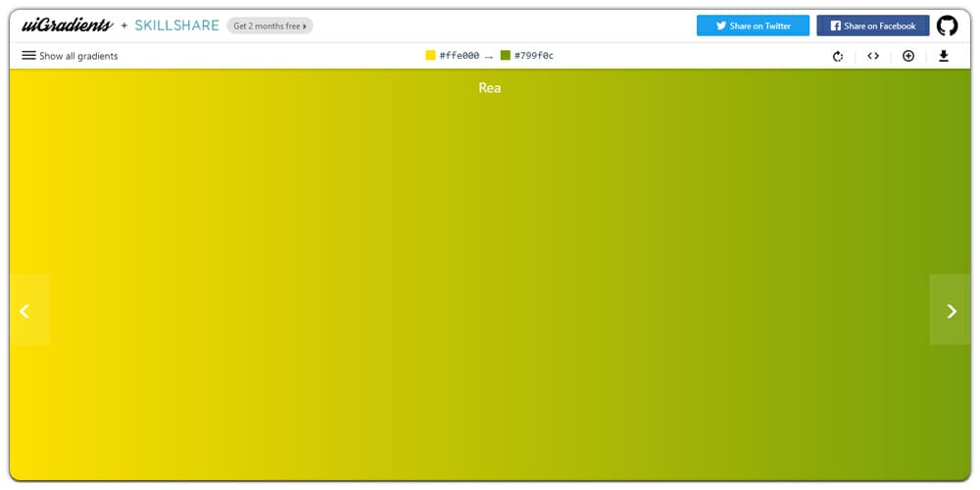980x490 pixels.
Task: Go to previous gradient with left arrow
Action: tap(25, 311)
